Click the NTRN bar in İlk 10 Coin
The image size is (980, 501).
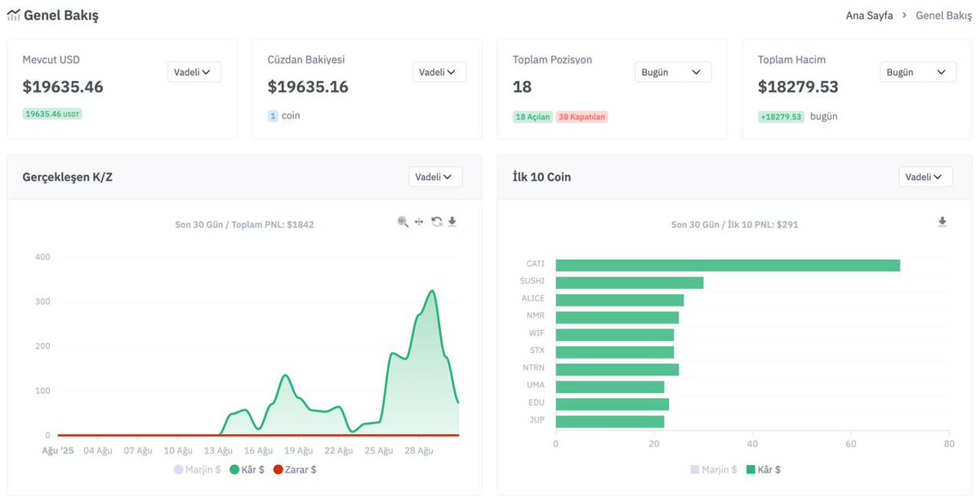617,369
